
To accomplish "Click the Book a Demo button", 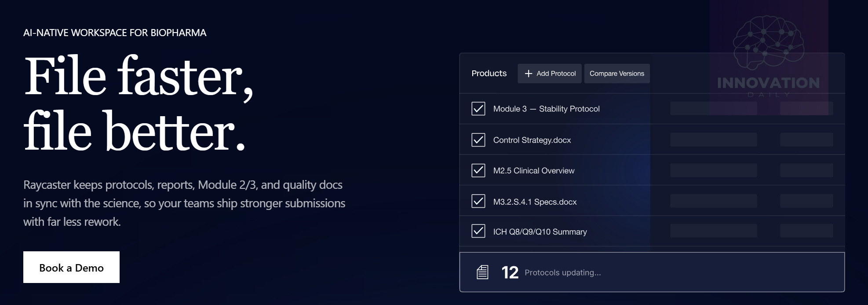I will click(71, 267).
